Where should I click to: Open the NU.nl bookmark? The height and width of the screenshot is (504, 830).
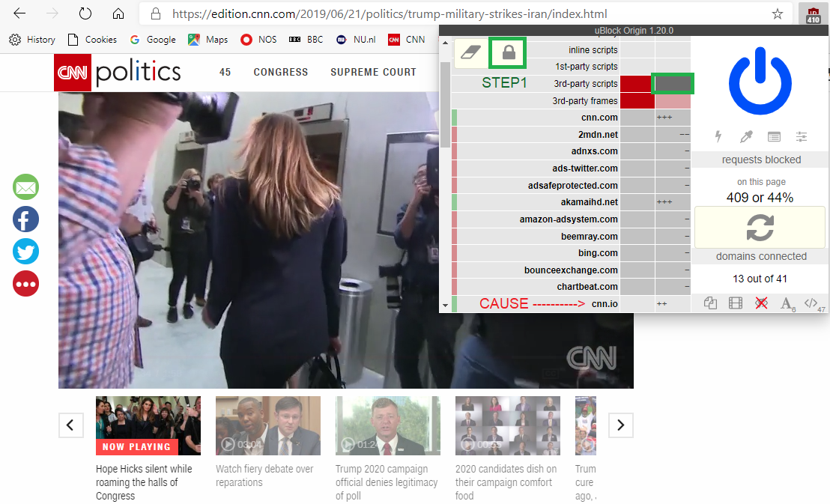356,40
